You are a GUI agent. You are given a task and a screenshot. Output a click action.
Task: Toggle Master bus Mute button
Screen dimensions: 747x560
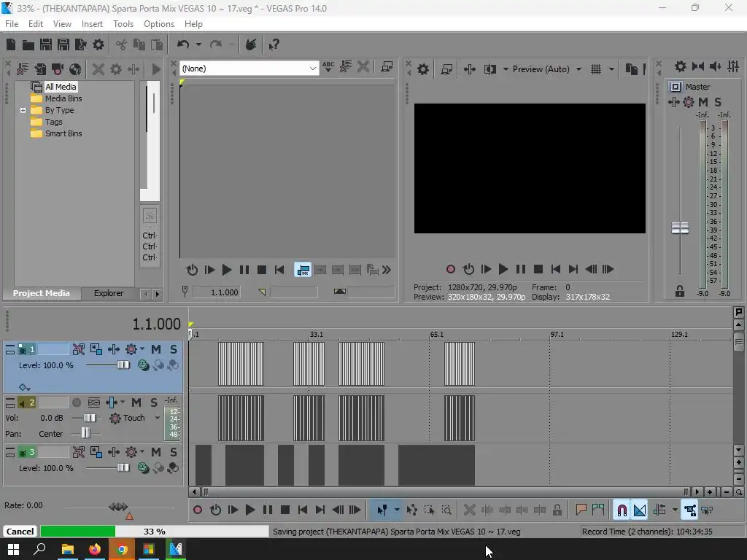coord(703,102)
